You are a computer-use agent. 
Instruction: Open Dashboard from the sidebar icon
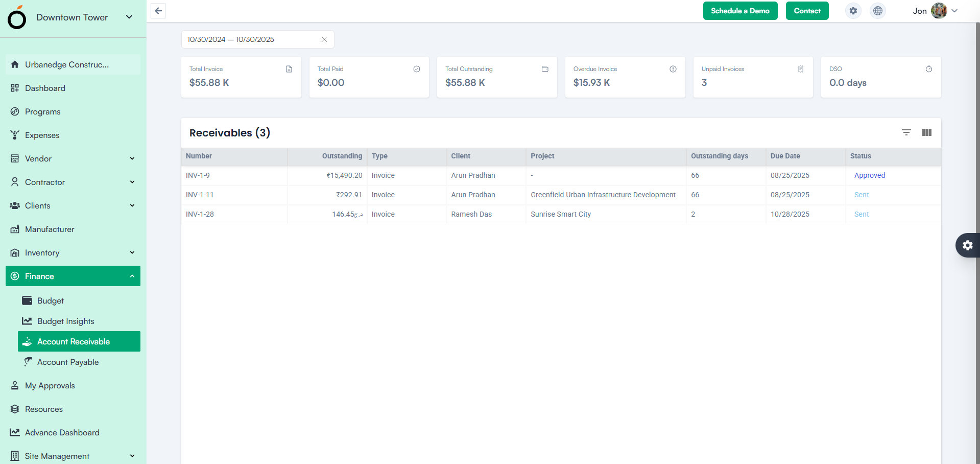(15, 88)
